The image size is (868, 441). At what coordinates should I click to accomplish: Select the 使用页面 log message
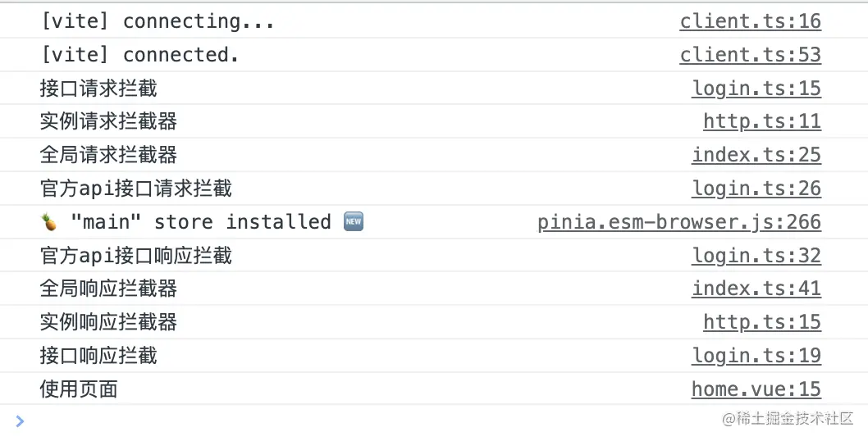[79, 389]
